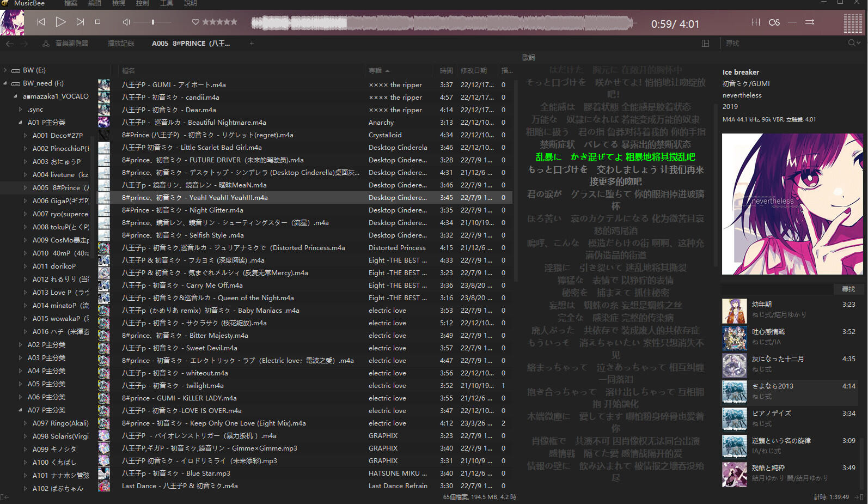Stop playback with the stop icon
The image size is (868, 504).
pyautogui.click(x=98, y=22)
